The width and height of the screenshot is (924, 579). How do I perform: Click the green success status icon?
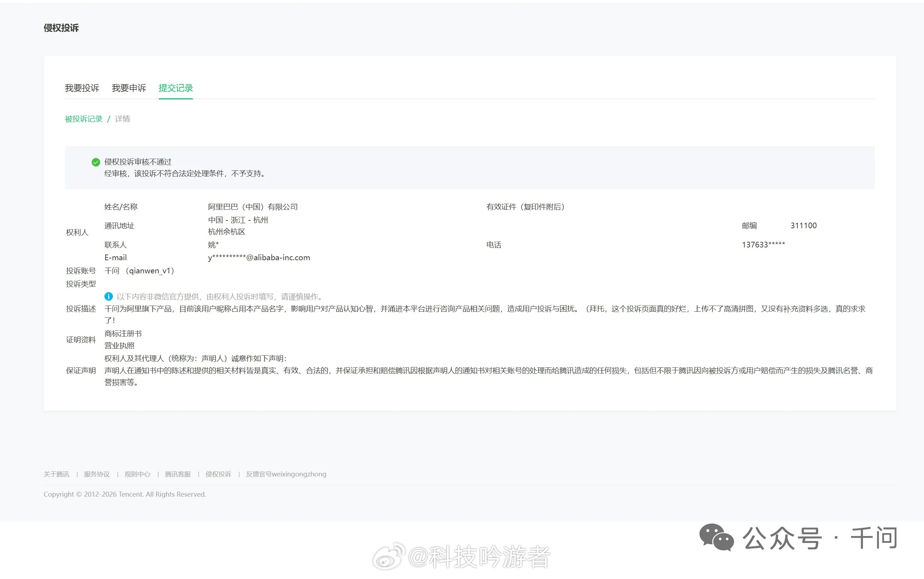tap(96, 162)
